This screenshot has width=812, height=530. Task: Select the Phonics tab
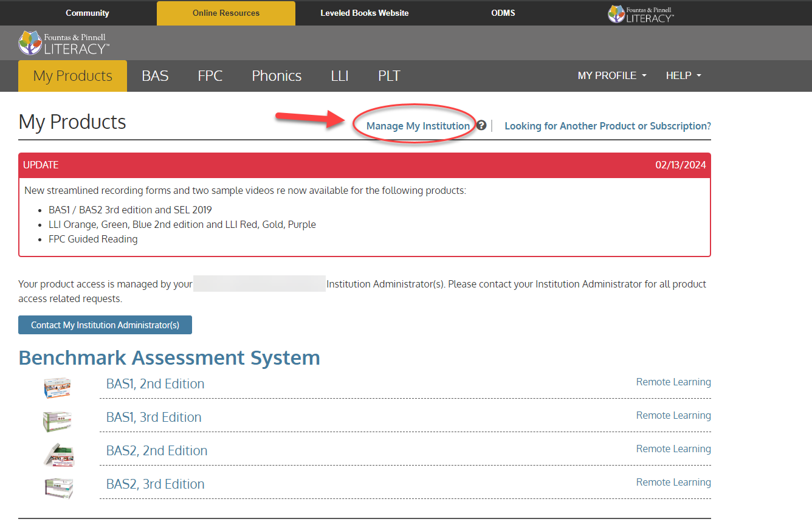click(277, 75)
